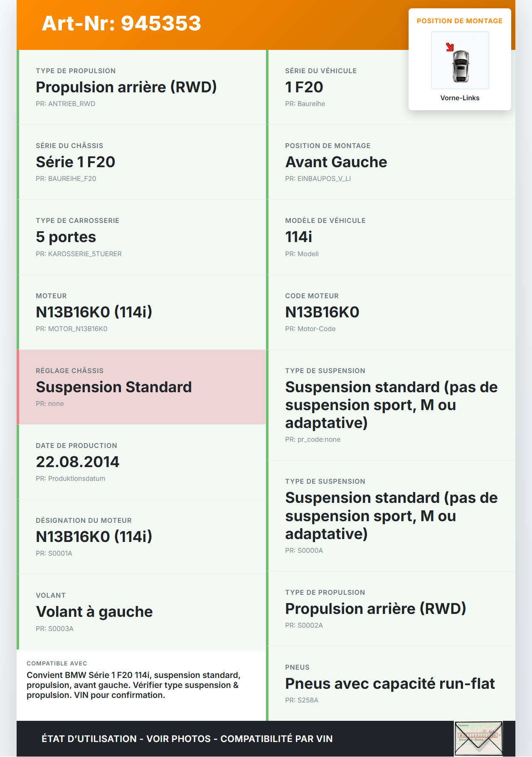Click the 'Compatible avec' description text
The image size is (532, 757).
click(133, 685)
